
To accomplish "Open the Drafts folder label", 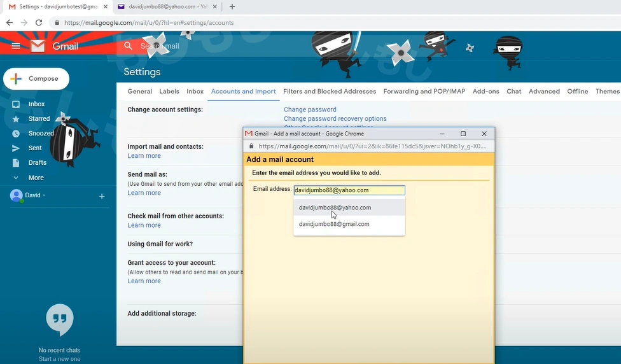I will [x=38, y=163].
